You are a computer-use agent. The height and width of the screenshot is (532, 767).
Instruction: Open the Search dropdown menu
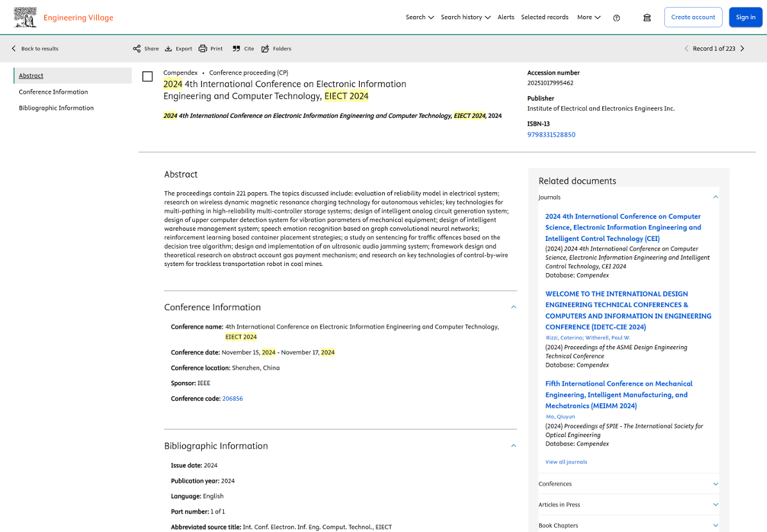pyautogui.click(x=419, y=17)
